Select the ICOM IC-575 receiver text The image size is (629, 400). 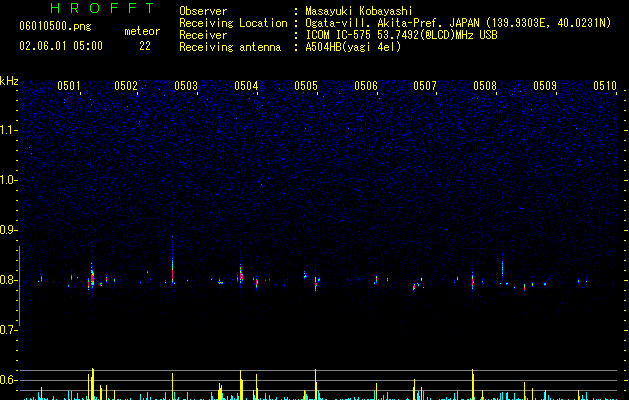tap(402, 35)
